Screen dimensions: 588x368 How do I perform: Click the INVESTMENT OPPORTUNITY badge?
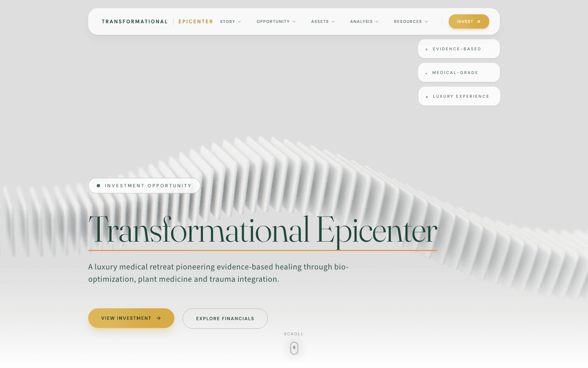(144, 185)
